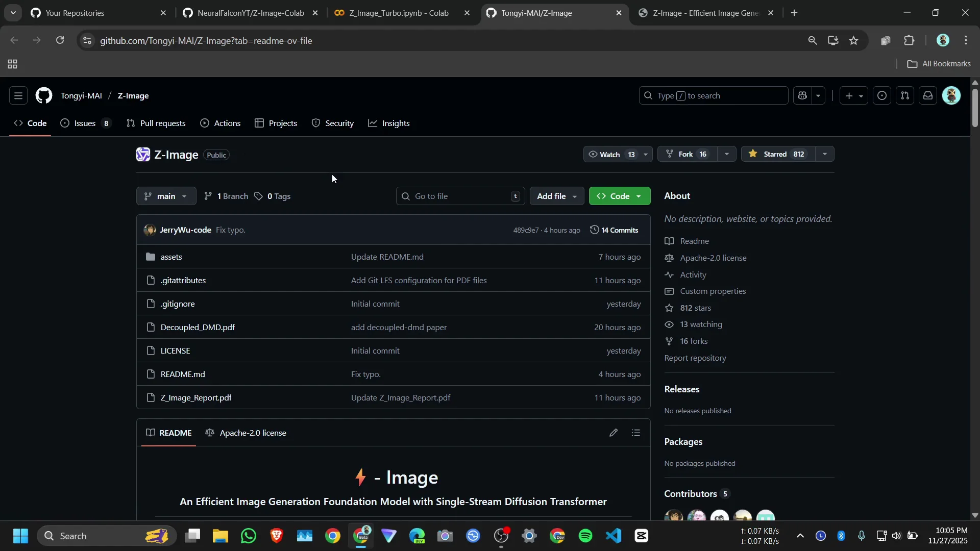980x551 pixels.
Task: Open the Z_Image_Report.pdf file
Action: [196, 398]
